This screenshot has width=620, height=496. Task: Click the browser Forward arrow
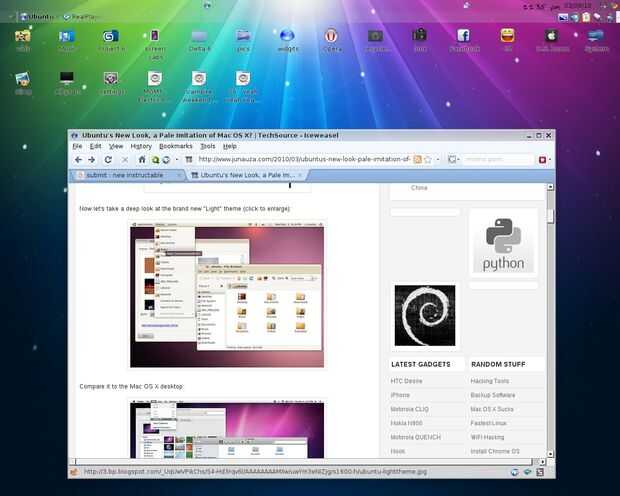[92, 159]
